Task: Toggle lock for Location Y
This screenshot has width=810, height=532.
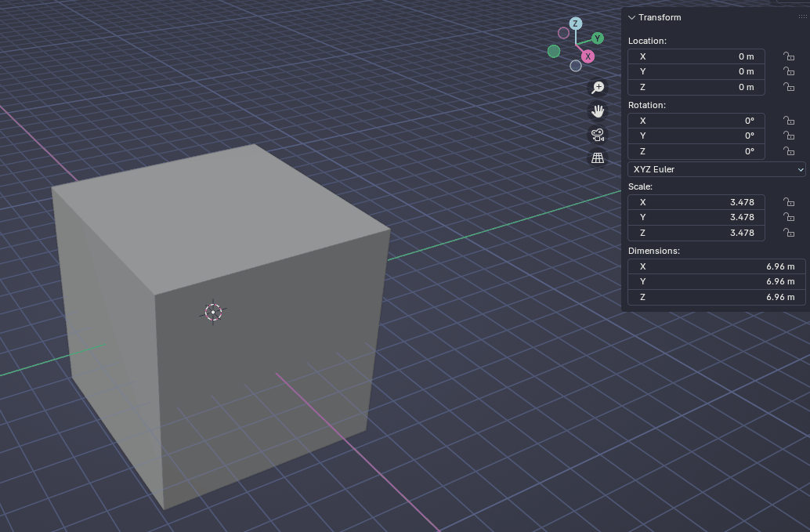Action: click(788, 71)
